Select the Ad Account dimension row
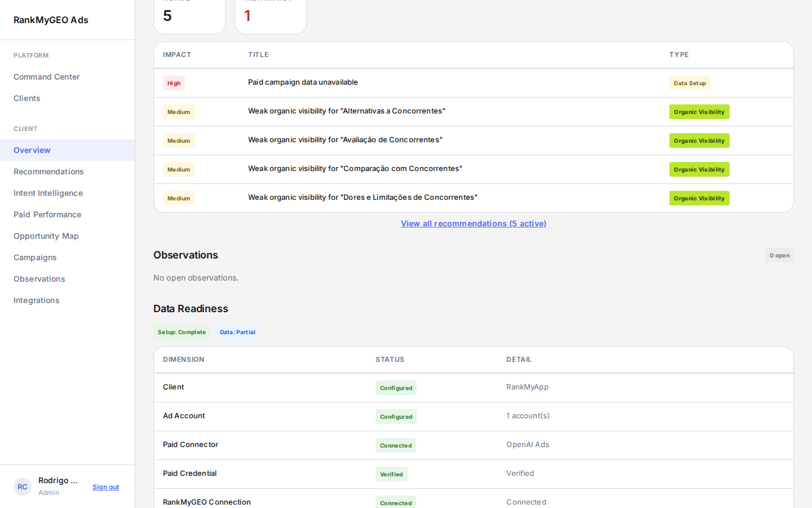Screen dimensions: 812x508 click(x=474, y=417)
